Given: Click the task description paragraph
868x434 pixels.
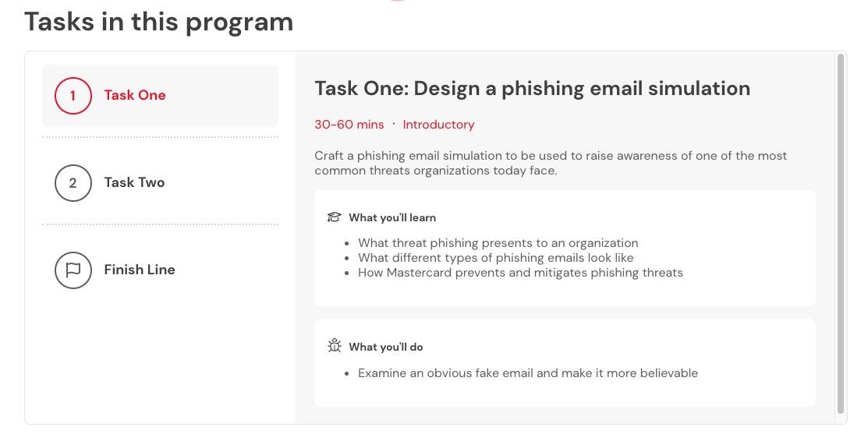Looking at the screenshot, I should [551, 163].
